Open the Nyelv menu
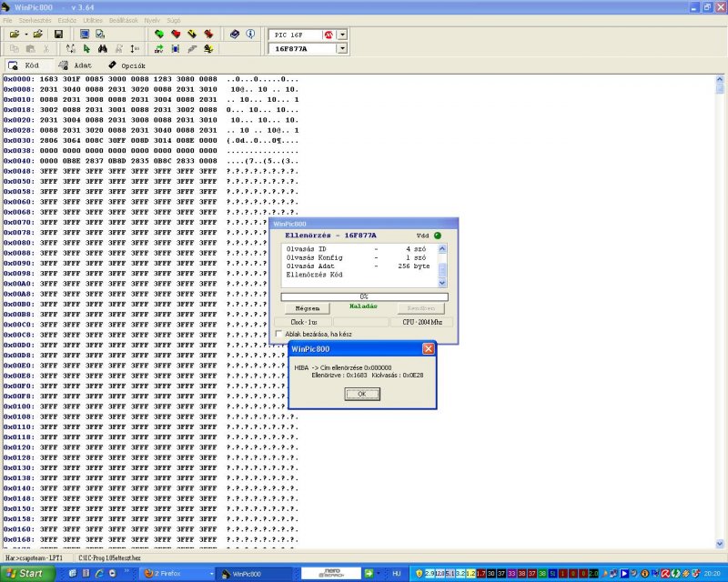728x582 pixels. [x=152, y=20]
